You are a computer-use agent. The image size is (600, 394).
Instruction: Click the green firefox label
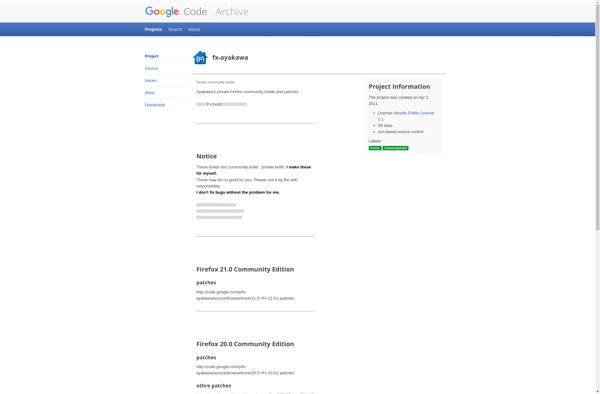(x=375, y=148)
